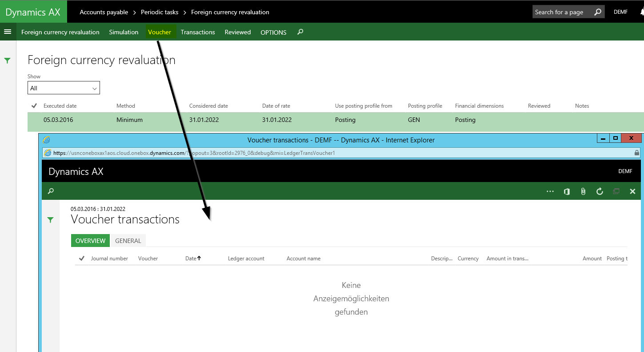This screenshot has height=352, width=644.
Task: Select the row with executed date 05.03.2016
Action: point(58,120)
